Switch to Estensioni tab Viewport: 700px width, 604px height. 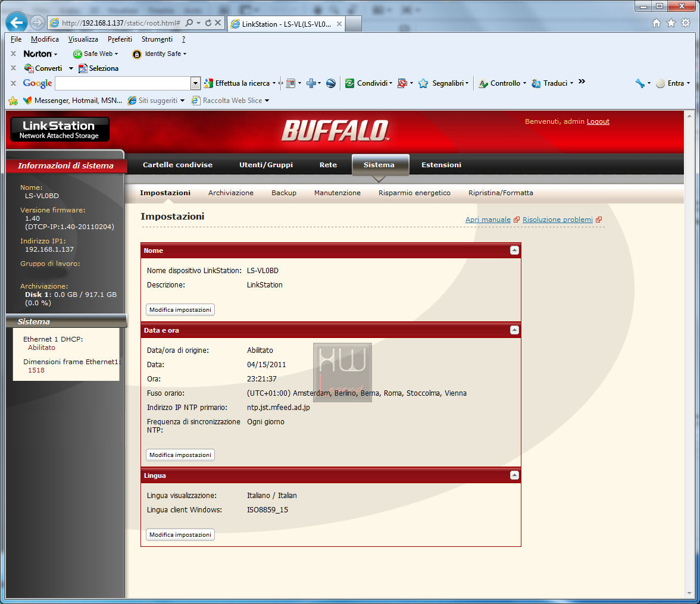coord(441,165)
